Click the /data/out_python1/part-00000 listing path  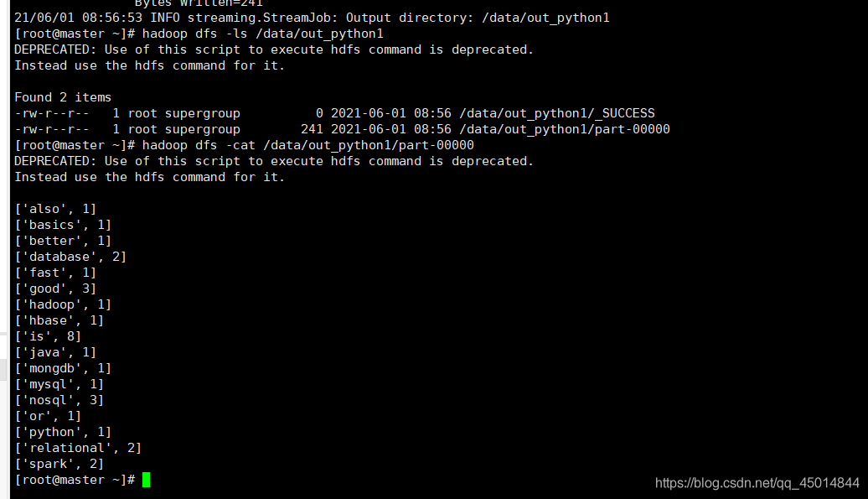[565, 130]
